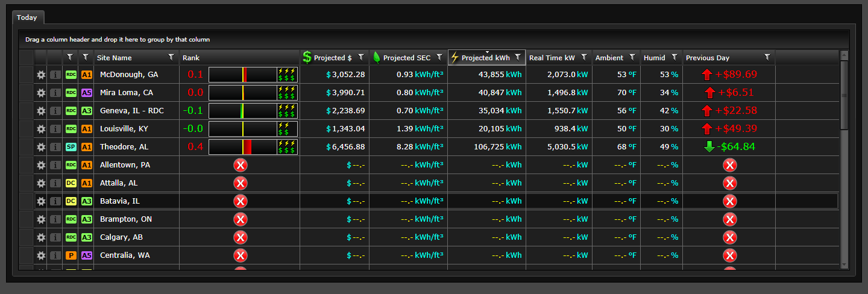Click the info icon for Mira Loma, CA

click(55, 93)
